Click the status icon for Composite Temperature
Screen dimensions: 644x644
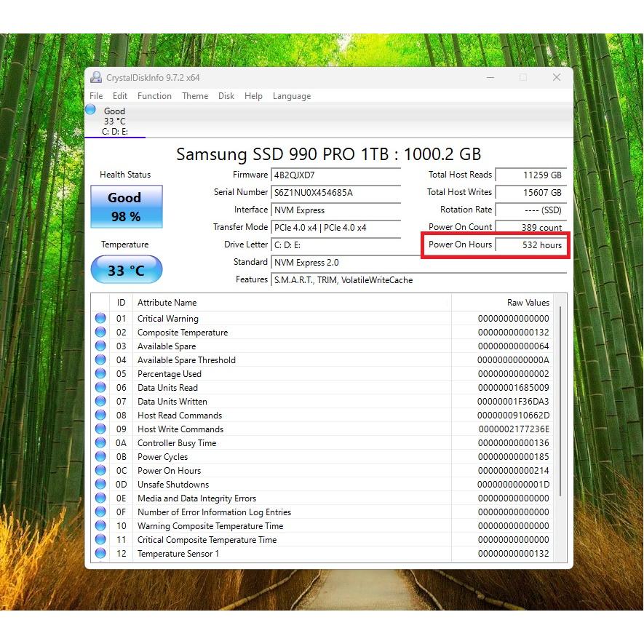100,332
